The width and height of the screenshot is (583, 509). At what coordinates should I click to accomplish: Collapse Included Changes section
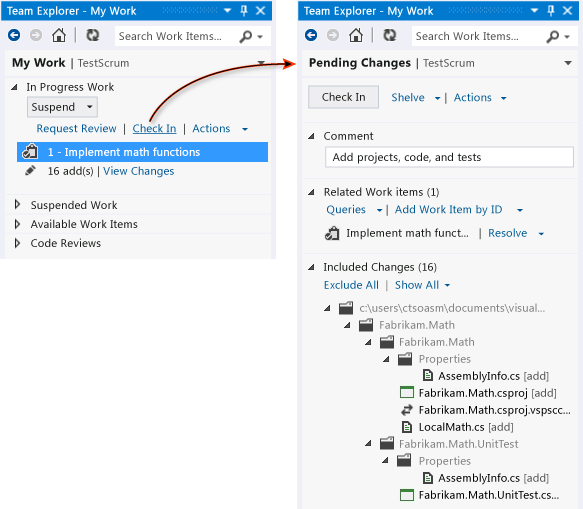(312, 267)
